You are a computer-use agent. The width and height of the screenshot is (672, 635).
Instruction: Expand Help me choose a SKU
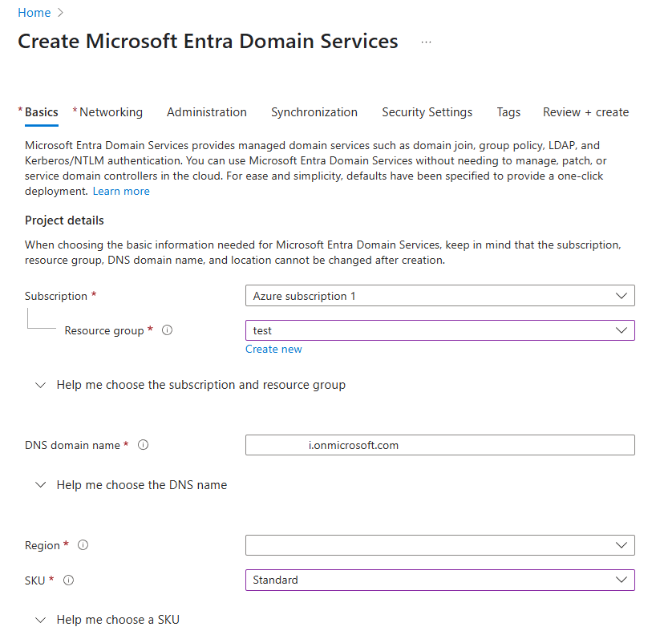(118, 619)
